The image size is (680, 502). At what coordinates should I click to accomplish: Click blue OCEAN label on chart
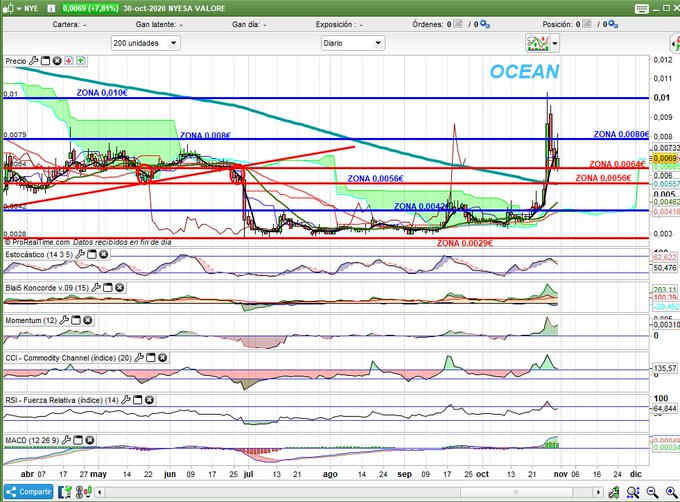point(525,72)
